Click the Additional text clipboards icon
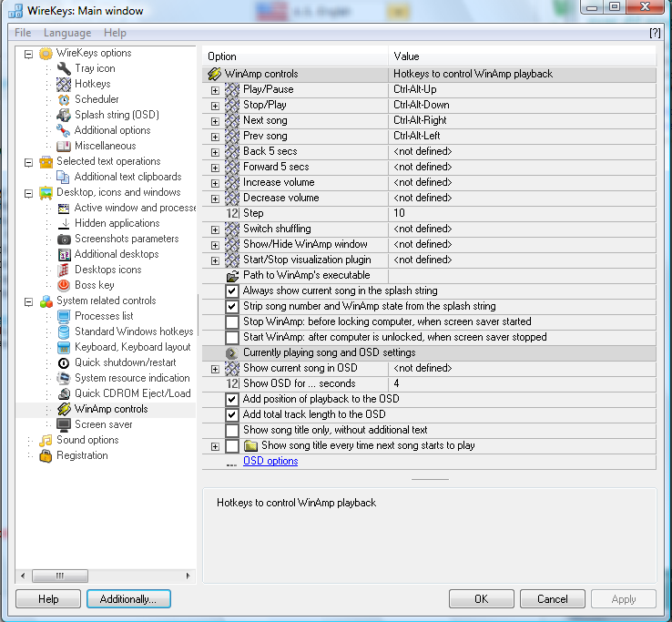672x622 pixels. (64, 177)
